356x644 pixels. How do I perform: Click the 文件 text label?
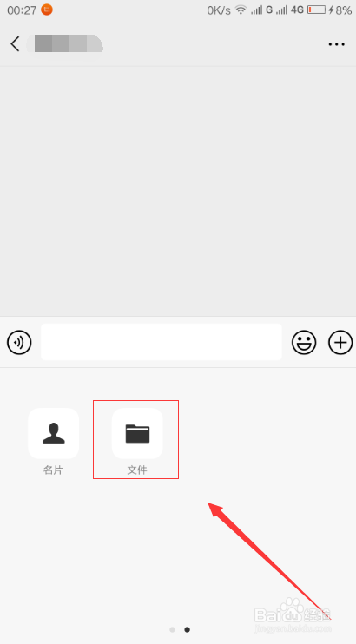[137, 470]
